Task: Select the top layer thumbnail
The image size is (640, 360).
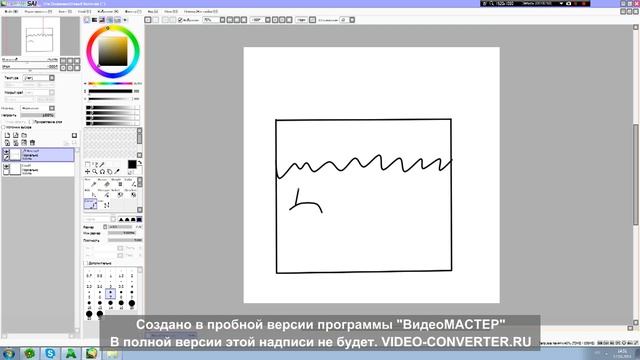Action: pos(15,154)
